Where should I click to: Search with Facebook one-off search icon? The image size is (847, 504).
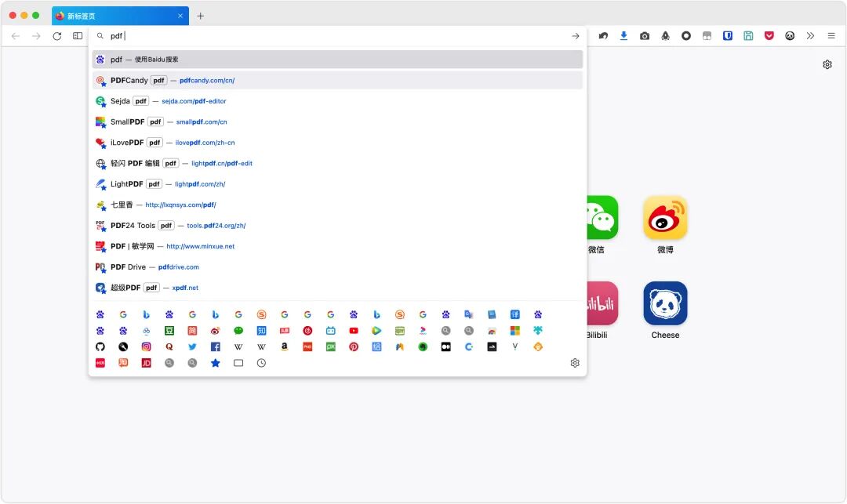216,347
